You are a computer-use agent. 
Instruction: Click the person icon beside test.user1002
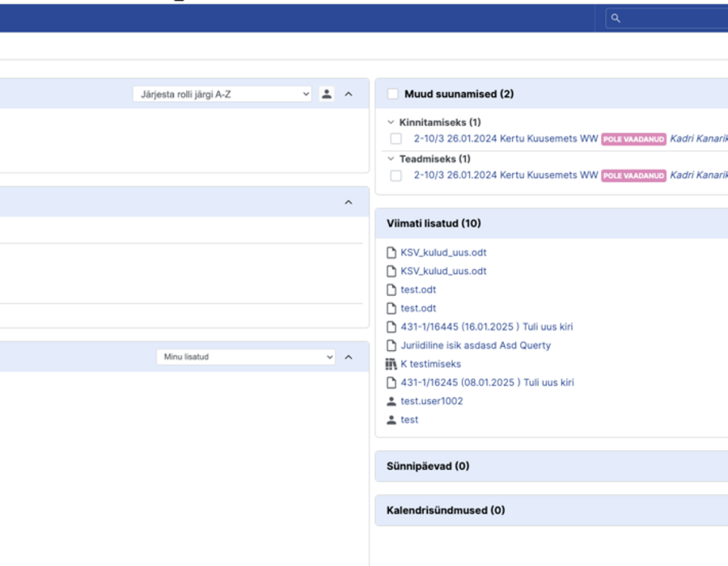click(392, 401)
